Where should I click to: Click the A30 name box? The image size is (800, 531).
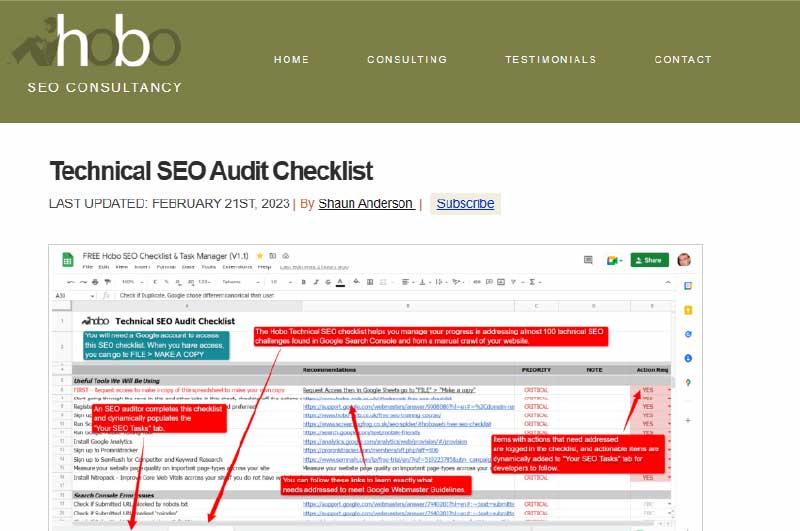click(x=74, y=295)
